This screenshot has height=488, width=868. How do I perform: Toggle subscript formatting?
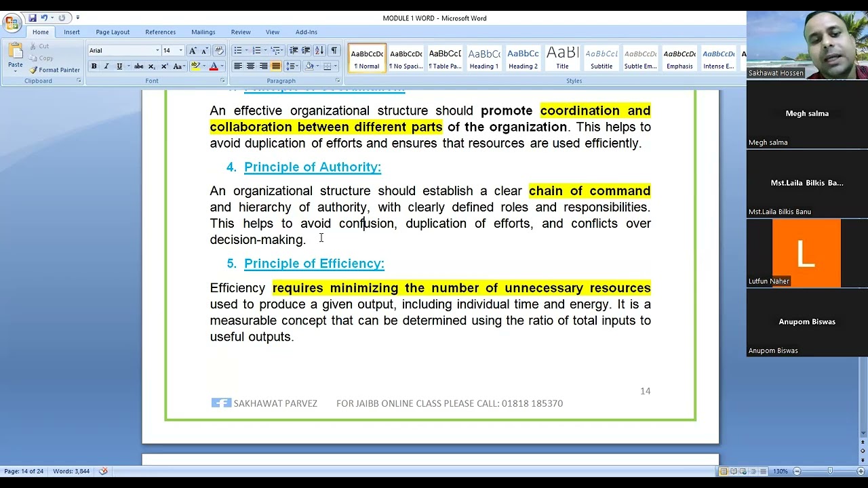coord(151,66)
